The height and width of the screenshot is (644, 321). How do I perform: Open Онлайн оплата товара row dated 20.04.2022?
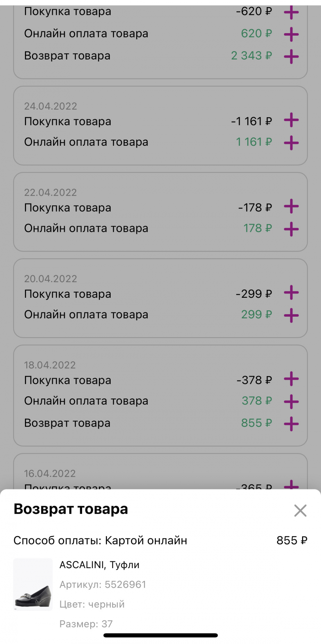click(x=160, y=315)
